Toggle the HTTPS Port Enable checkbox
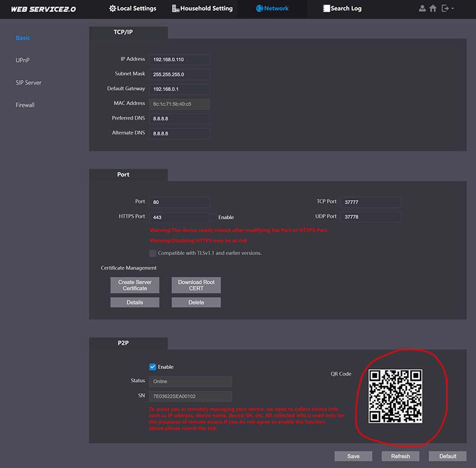Image resolution: width=476 pixels, height=468 pixels. (213, 217)
